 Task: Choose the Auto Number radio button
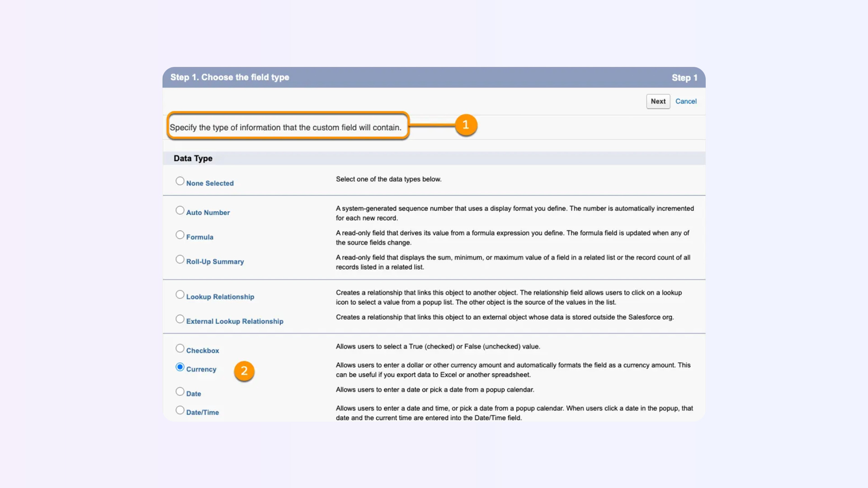[180, 210]
